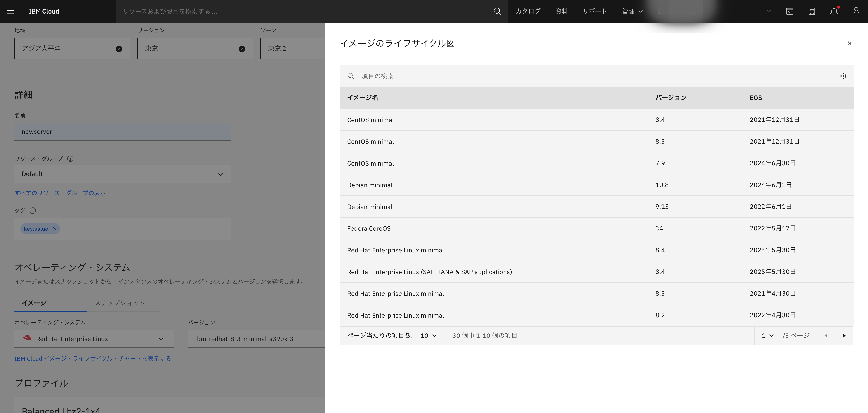
Task: Open table settings gear in lifecycle panel
Action: click(843, 76)
